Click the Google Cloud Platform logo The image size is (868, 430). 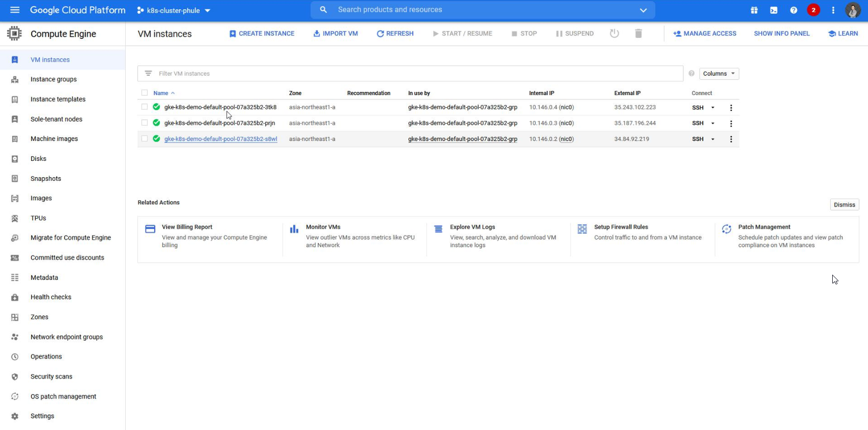click(78, 10)
